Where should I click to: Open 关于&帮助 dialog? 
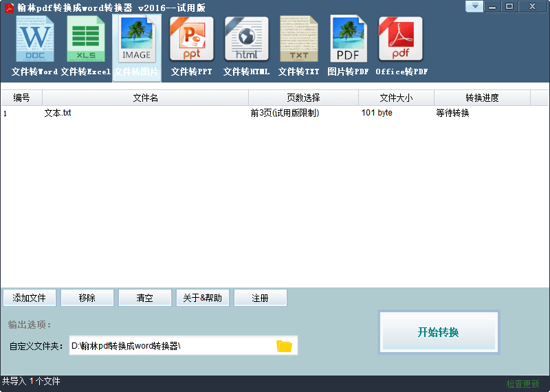coord(202,298)
